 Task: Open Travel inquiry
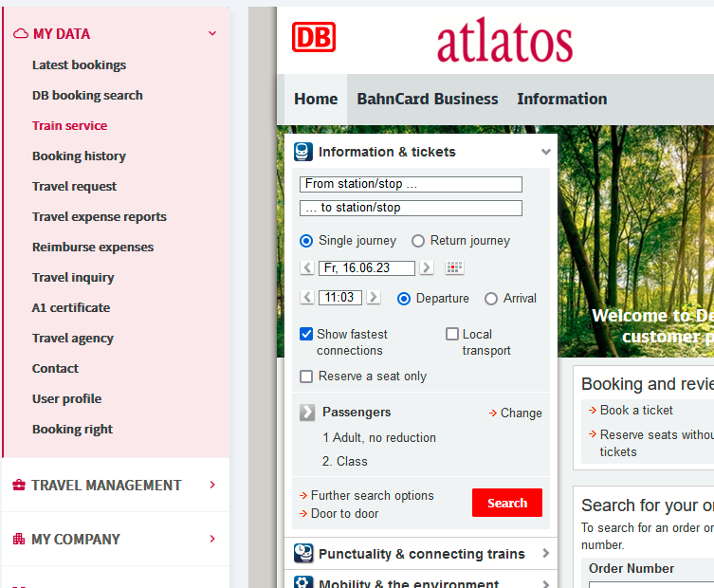pyautogui.click(x=73, y=277)
